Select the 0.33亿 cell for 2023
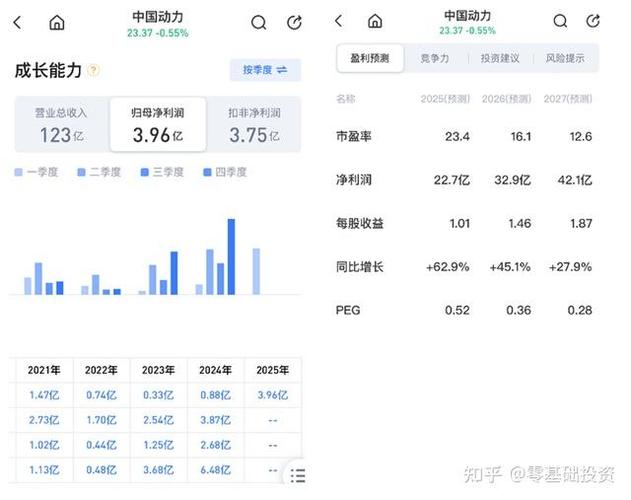The image size is (631, 500). click(x=159, y=395)
